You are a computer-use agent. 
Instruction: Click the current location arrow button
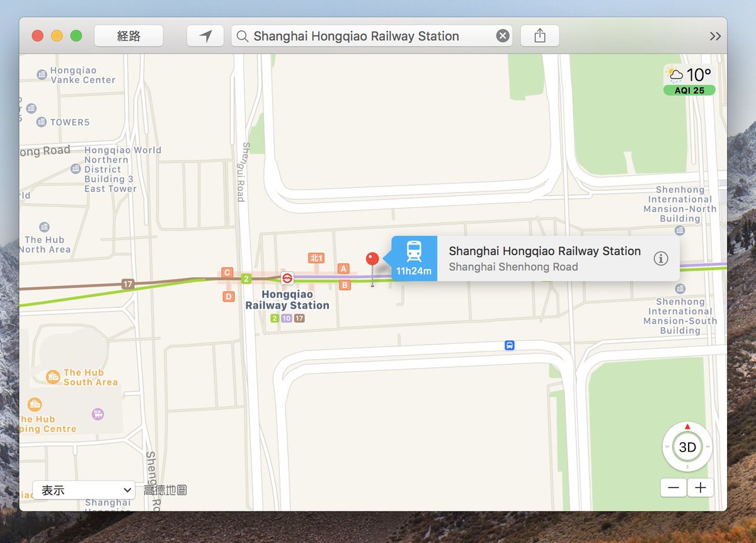(205, 36)
